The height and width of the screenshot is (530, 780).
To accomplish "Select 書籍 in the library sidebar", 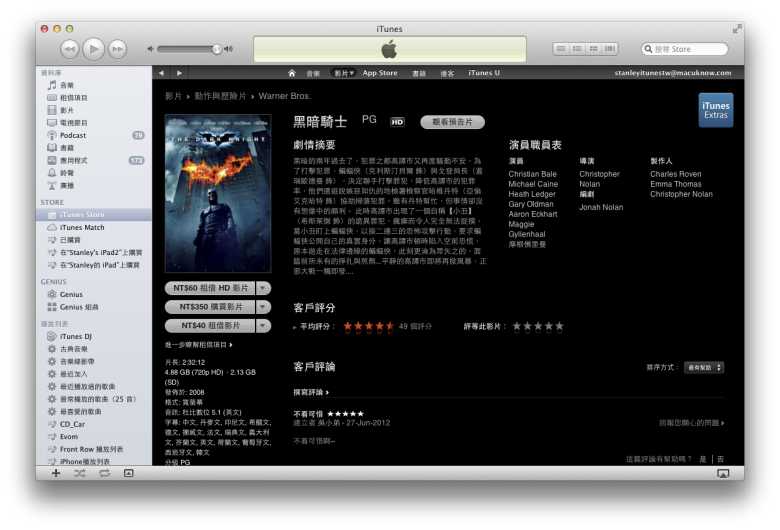I will pyautogui.click(x=94, y=148).
